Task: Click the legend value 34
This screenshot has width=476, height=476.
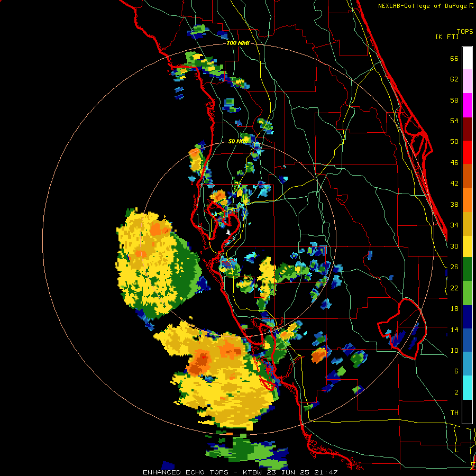Action: coord(454,225)
